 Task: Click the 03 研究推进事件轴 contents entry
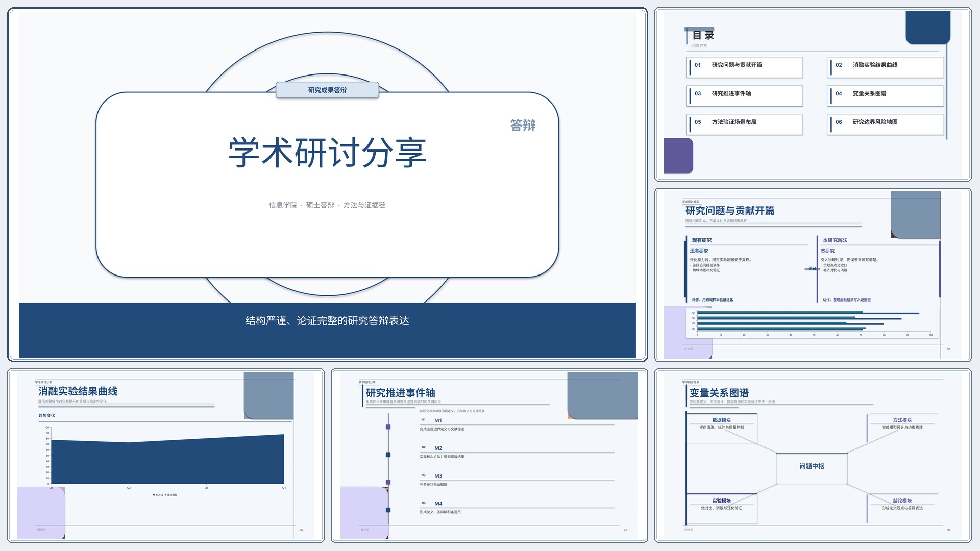tap(745, 96)
